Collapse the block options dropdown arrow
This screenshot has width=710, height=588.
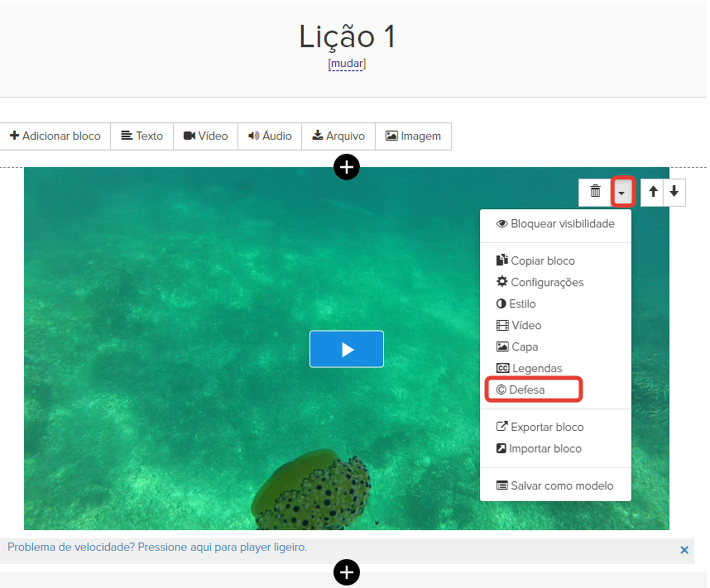point(623,193)
